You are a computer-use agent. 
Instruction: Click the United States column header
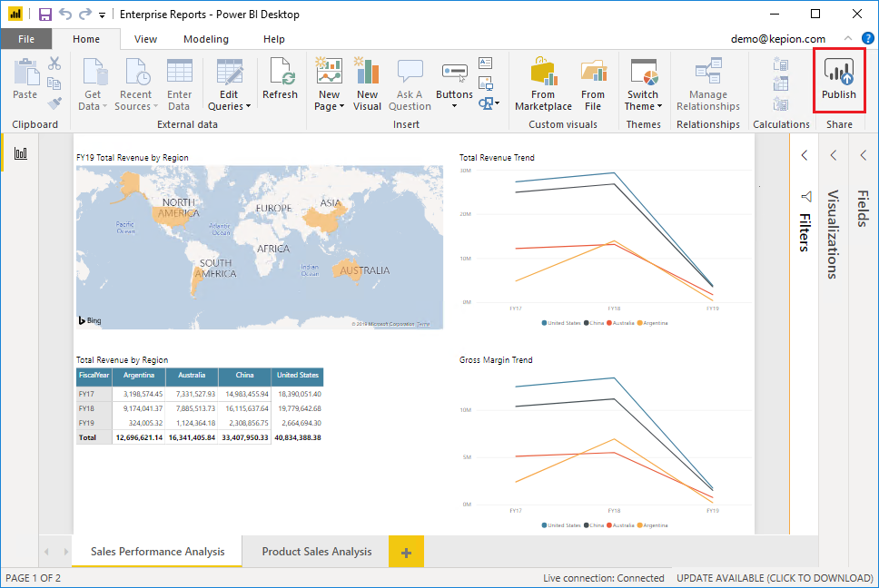297,376
